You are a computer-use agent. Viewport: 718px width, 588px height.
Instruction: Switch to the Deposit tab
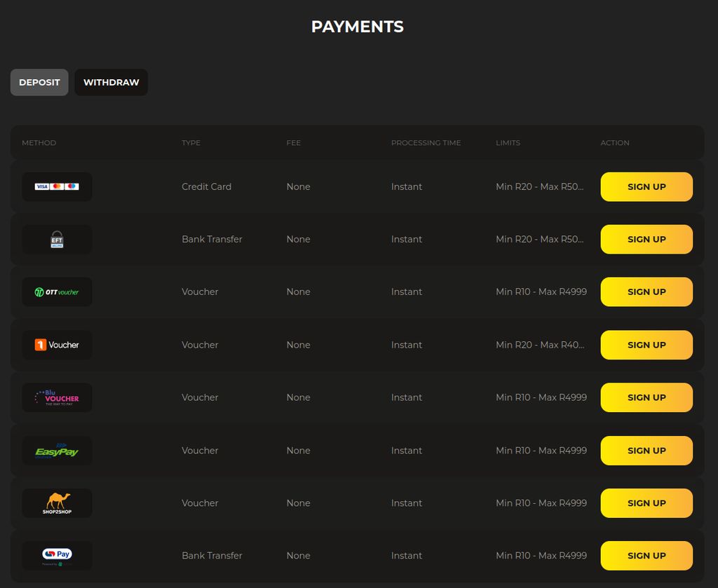(39, 83)
